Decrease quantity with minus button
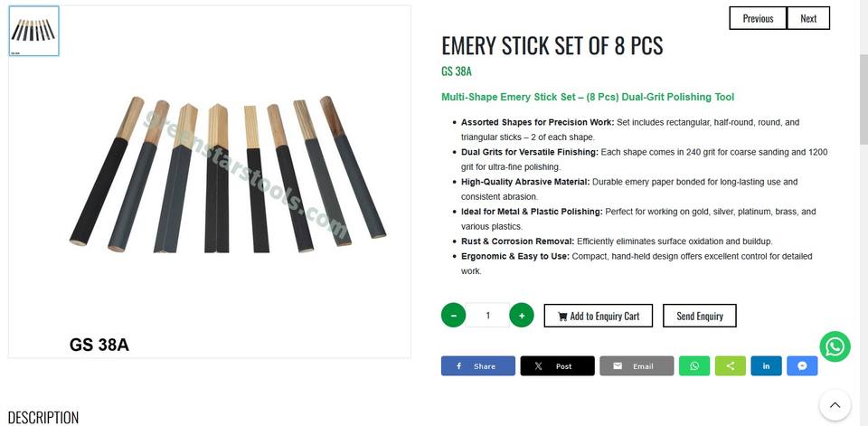Screen dimensions: 868x426 [x=453, y=316]
